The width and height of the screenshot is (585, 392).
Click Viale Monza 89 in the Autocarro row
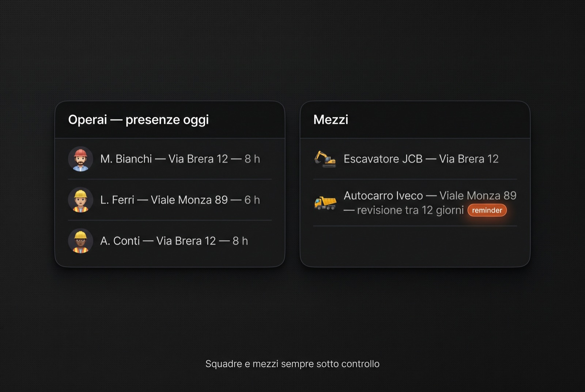[x=478, y=195]
